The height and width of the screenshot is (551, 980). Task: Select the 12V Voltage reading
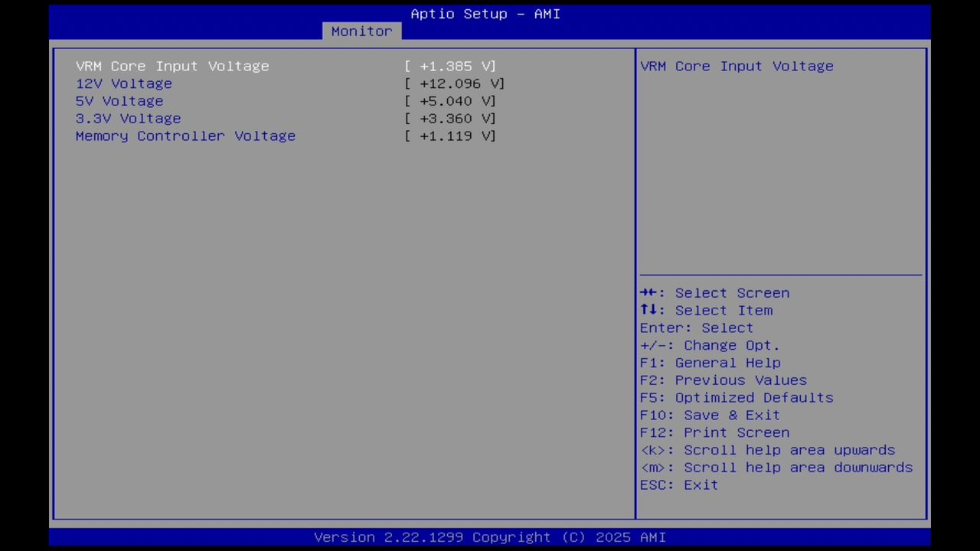point(123,83)
